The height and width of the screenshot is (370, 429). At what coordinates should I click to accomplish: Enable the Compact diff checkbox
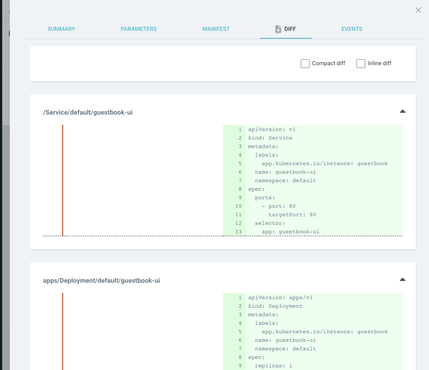305,63
